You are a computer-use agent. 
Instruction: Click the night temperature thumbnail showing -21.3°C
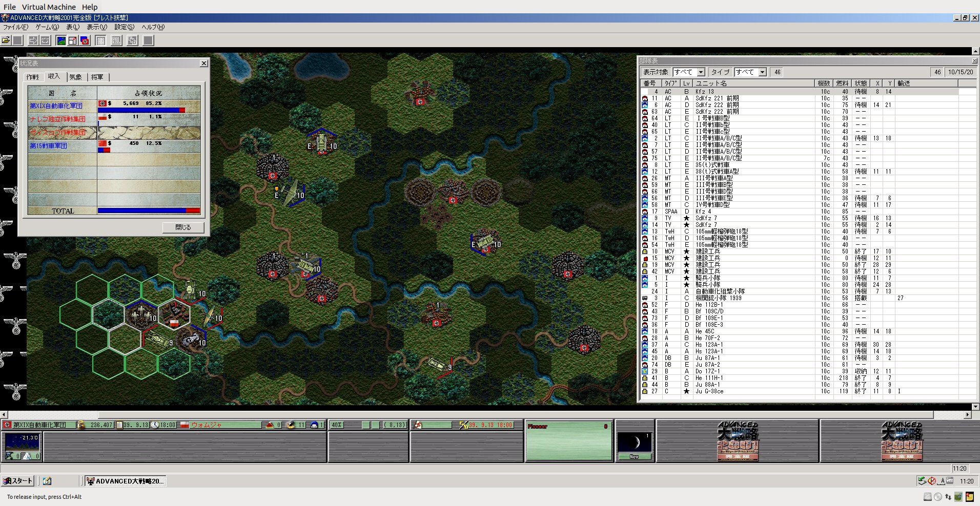pyautogui.click(x=22, y=442)
